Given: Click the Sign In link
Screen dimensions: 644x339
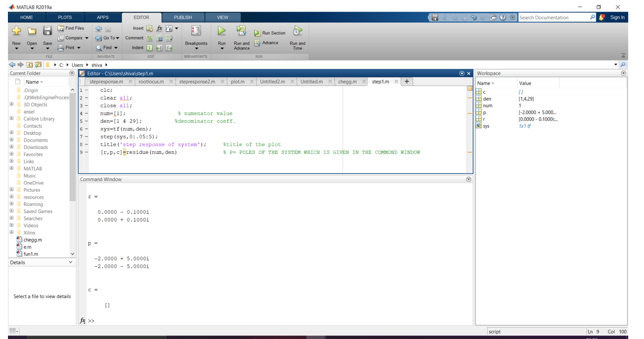Looking at the screenshot, I should [617, 17].
